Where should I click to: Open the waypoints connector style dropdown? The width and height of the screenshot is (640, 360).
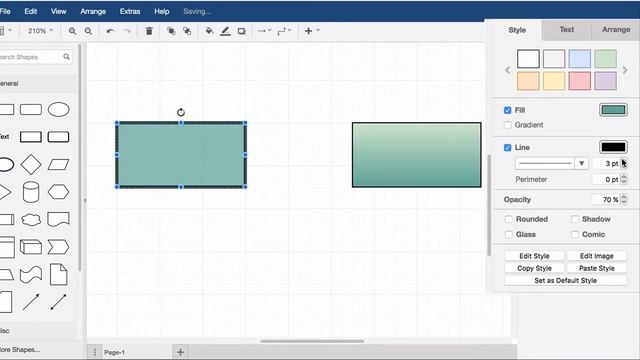(x=284, y=31)
